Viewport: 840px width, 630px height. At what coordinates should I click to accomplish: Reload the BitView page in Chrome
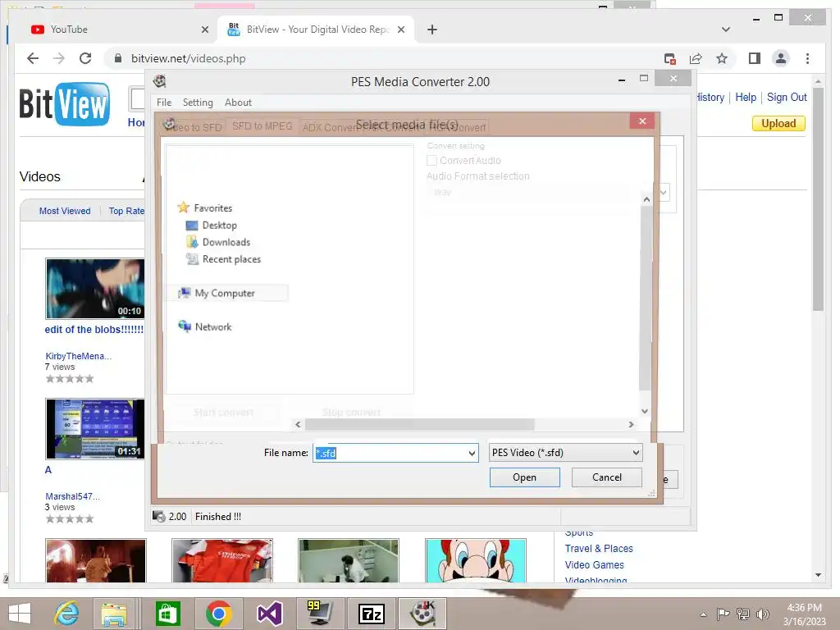point(85,58)
